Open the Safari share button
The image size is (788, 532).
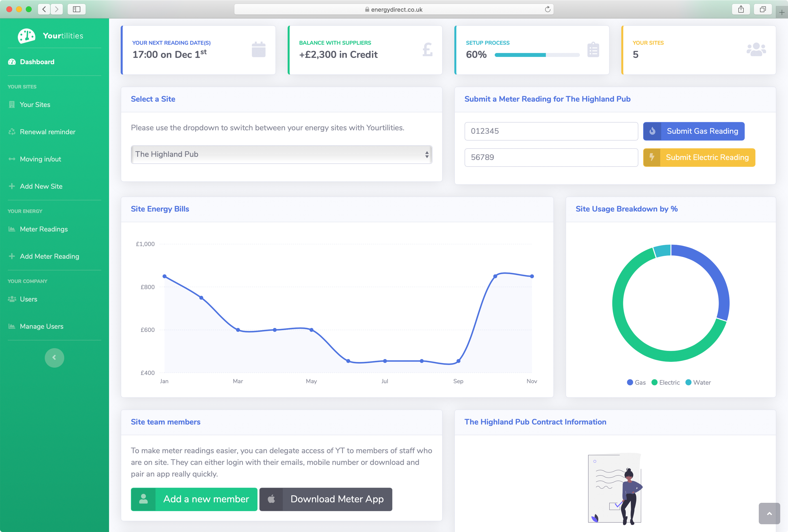coord(741,9)
